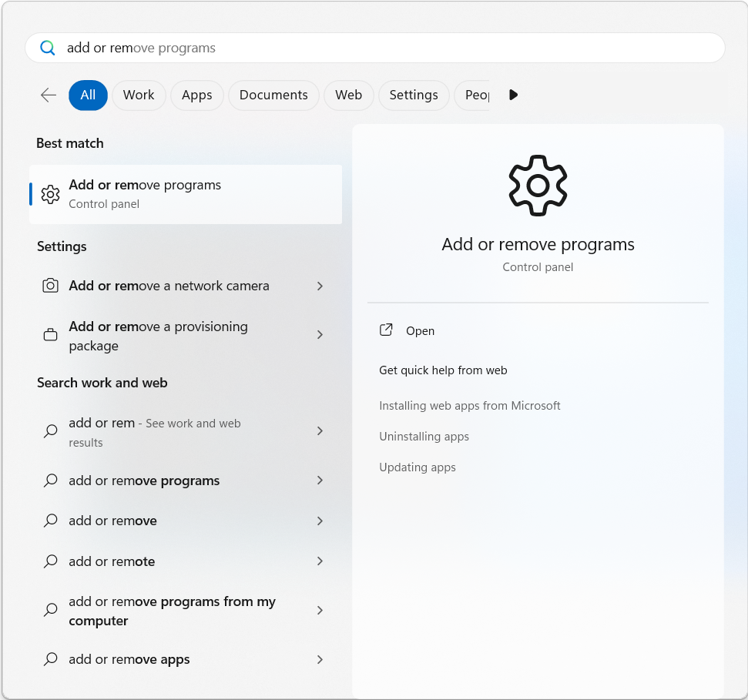This screenshot has width=748, height=700.
Task: Click the gear icon in Best match
Action: pos(50,194)
